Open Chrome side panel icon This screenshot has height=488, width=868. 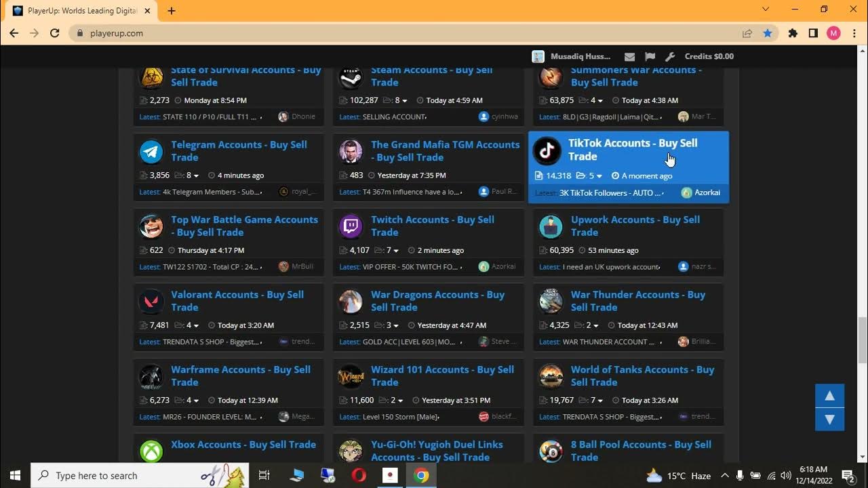(813, 33)
